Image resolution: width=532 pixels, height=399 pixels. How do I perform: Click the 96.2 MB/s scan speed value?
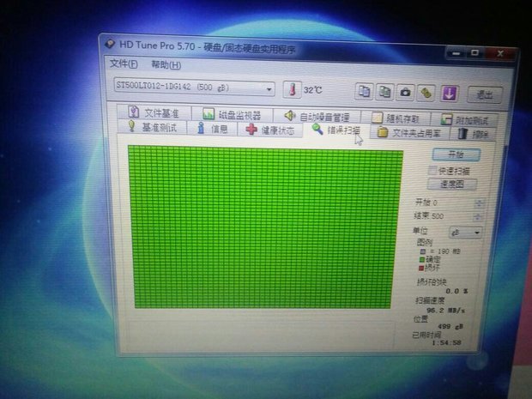[445, 311]
